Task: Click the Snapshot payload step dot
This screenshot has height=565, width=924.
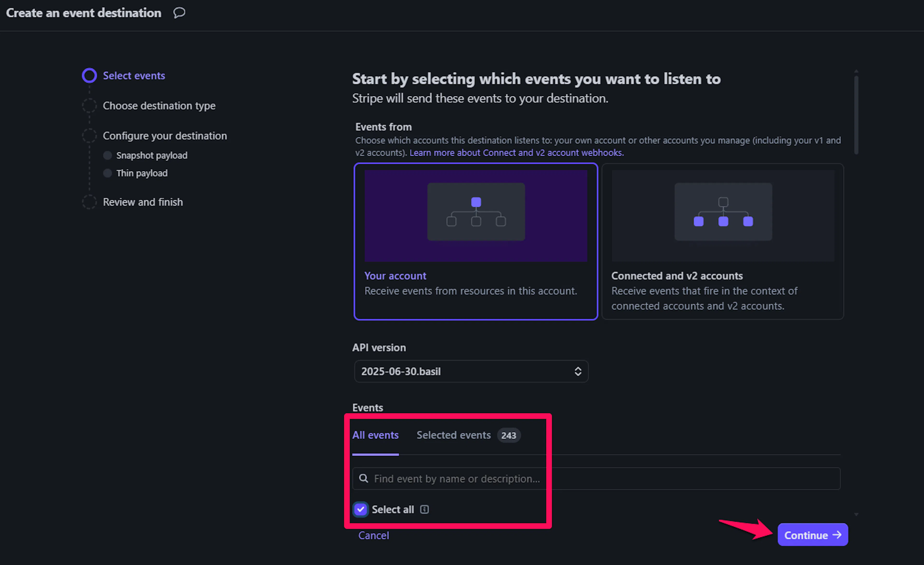Action: [108, 155]
